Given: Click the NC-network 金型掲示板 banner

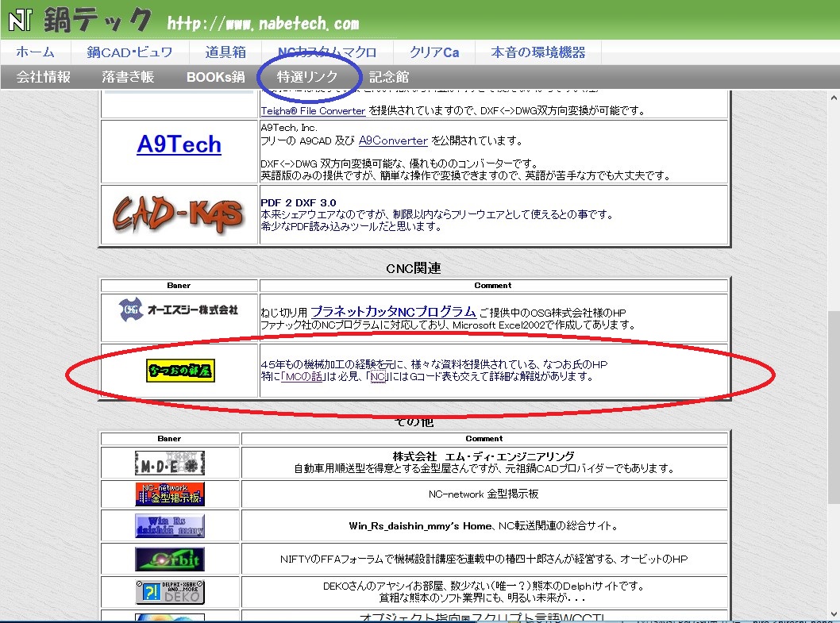Looking at the screenshot, I should tap(170, 494).
